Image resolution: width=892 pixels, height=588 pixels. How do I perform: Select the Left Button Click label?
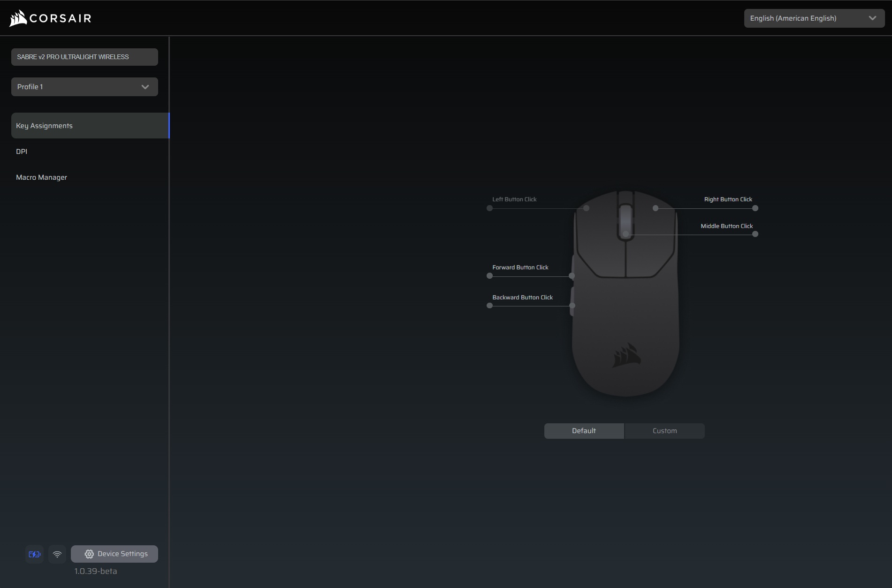pos(514,199)
